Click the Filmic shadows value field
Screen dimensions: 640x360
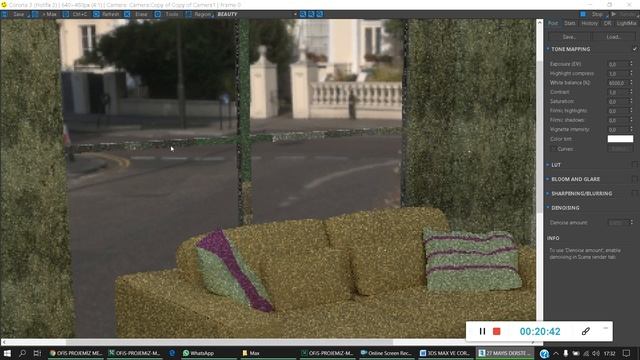[618, 120]
